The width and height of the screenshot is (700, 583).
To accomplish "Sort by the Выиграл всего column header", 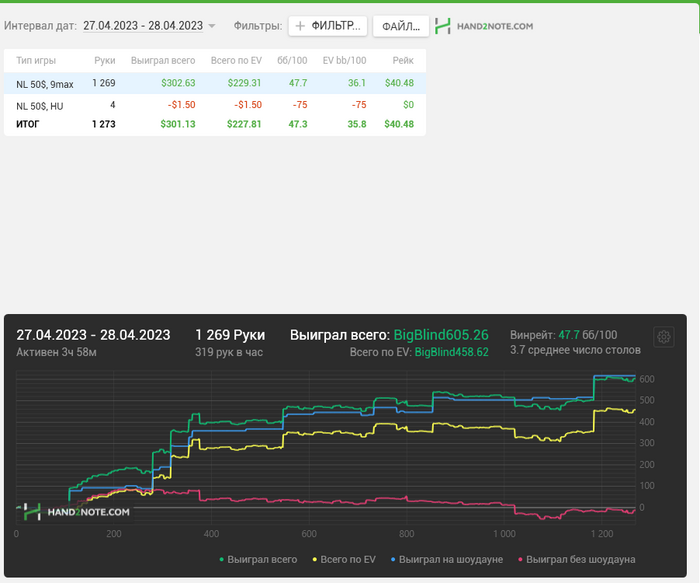I will [163, 60].
